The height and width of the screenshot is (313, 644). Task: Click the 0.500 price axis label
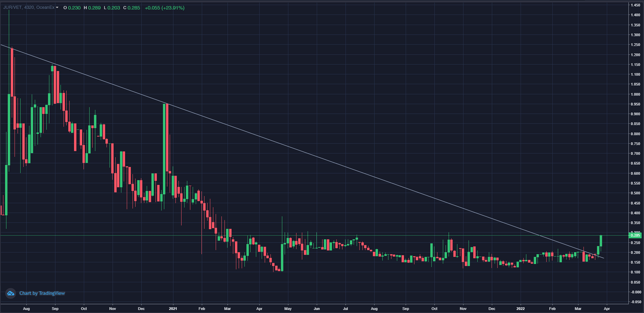pos(636,193)
